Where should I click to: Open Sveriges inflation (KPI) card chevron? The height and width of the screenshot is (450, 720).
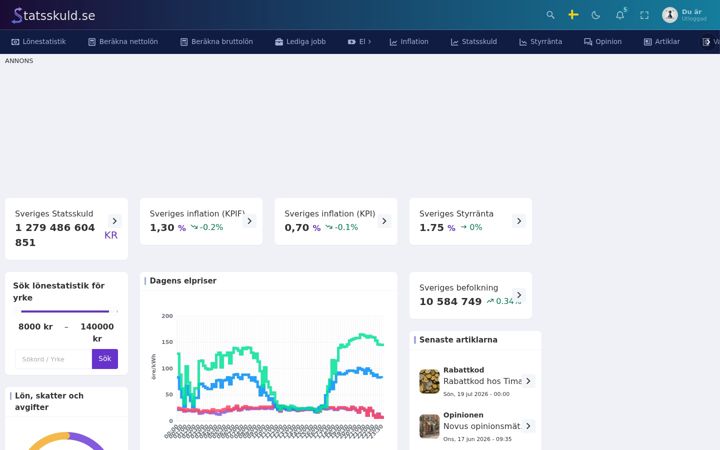click(x=384, y=221)
